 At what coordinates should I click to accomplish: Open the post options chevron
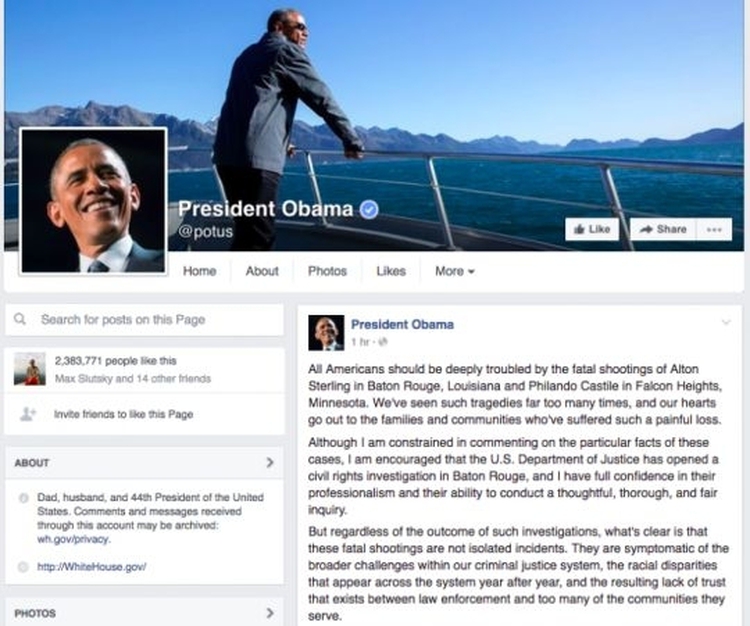[x=726, y=322]
